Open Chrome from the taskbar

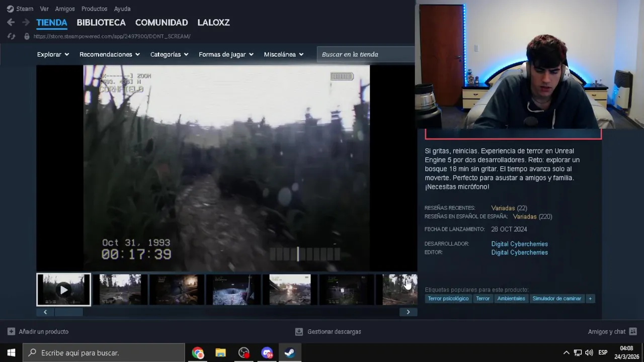click(x=198, y=353)
